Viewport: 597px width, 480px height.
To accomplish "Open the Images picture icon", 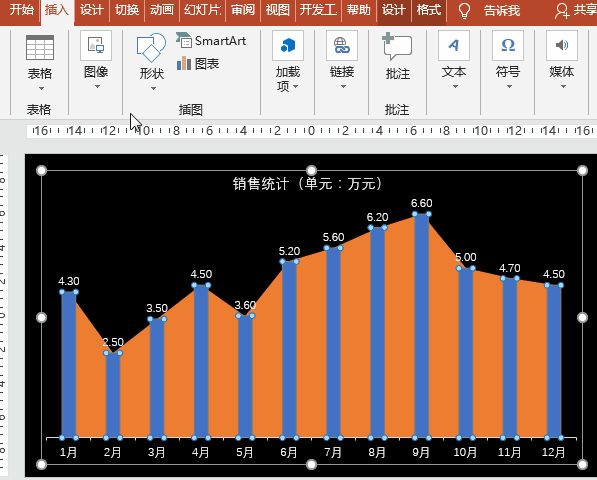I will pyautogui.click(x=96, y=46).
